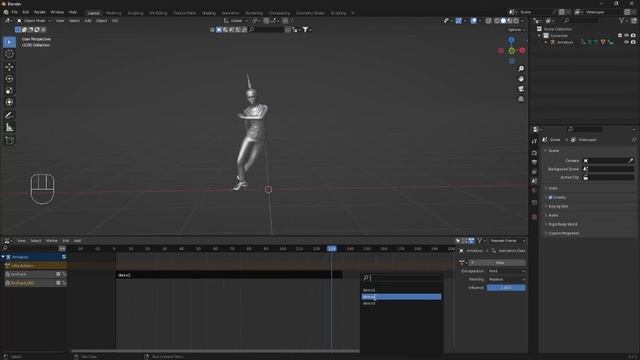Click the outliner filter funnel icon
Screen dimensions: 640x360
tap(622, 20)
